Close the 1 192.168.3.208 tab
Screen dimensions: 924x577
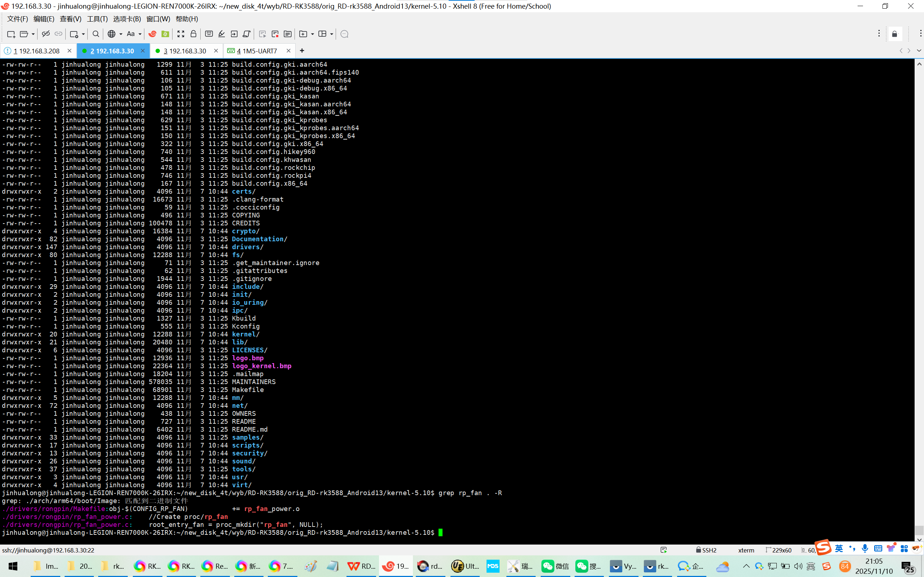(x=69, y=51)
